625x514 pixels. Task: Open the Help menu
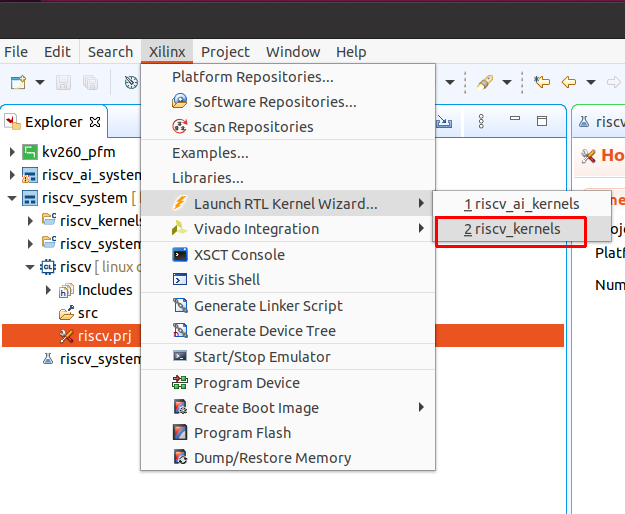351,52
